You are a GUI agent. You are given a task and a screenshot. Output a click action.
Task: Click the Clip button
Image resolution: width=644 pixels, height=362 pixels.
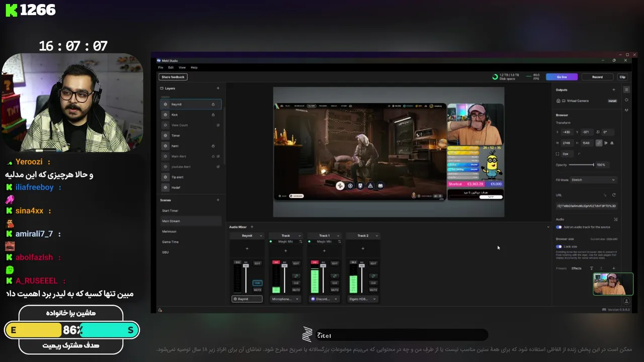pos(622,77)
